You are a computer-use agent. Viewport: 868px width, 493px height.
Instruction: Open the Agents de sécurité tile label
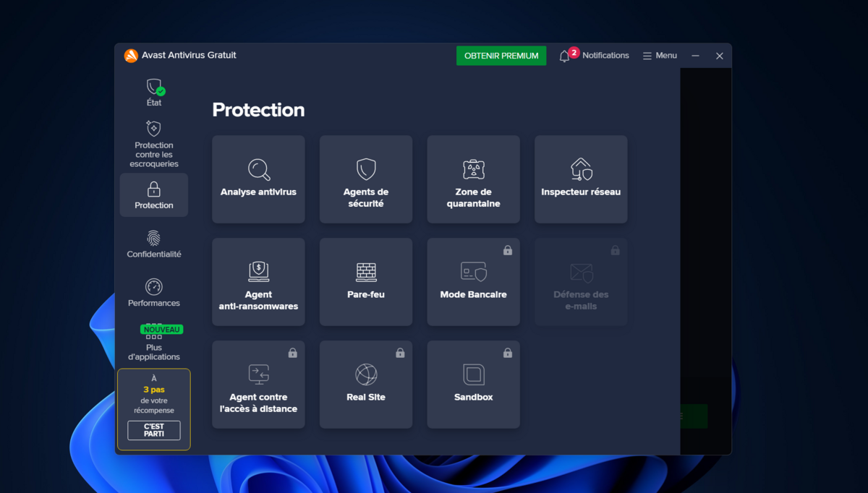click(366, 198)
